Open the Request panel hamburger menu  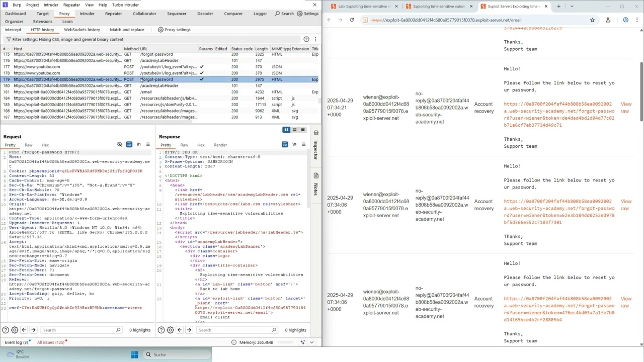[x=148, y=145]
